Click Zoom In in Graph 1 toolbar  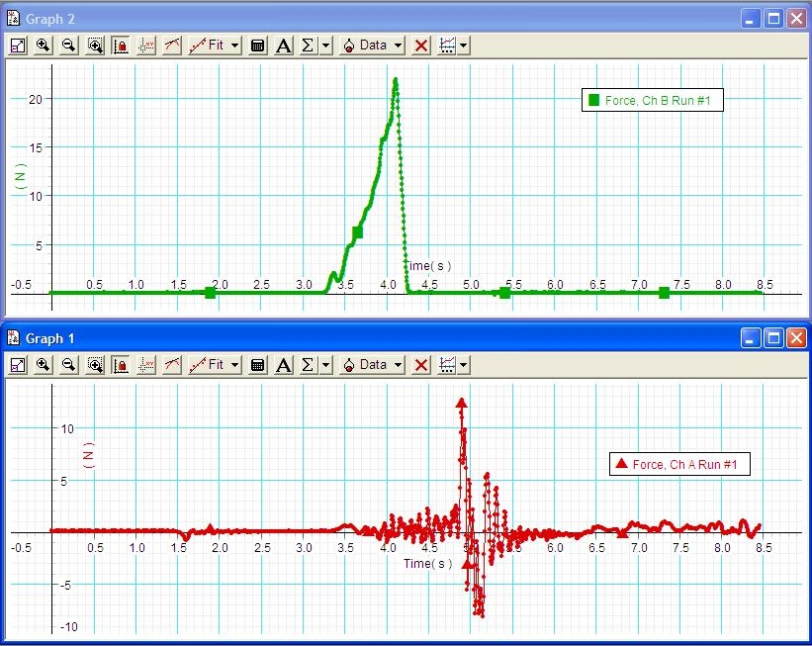pyautogui.click(x=43, y=365)
